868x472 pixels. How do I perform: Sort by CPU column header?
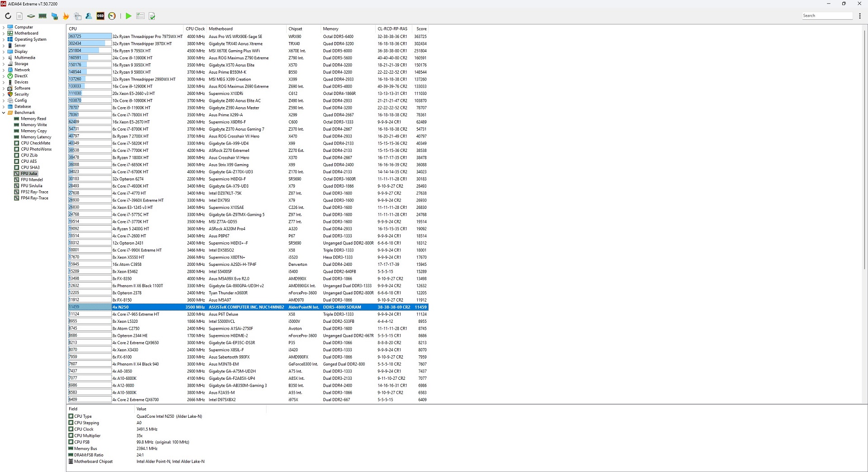(125, 28)
